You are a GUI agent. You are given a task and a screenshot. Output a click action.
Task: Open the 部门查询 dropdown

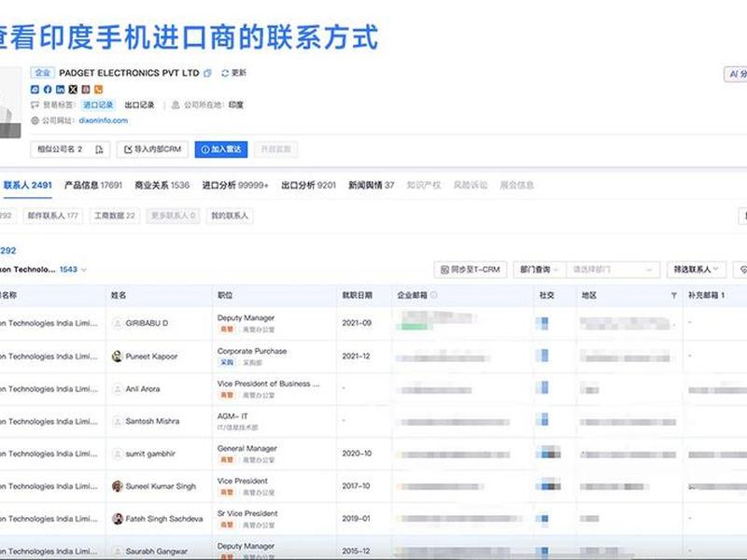pos(540,270)
